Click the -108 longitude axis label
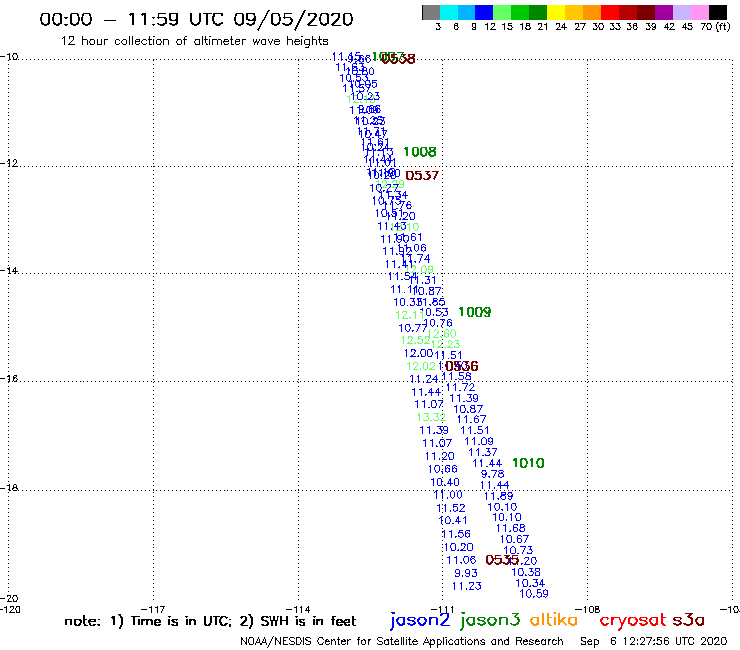Viewport: 740px width, 650px height. [588, 609]
